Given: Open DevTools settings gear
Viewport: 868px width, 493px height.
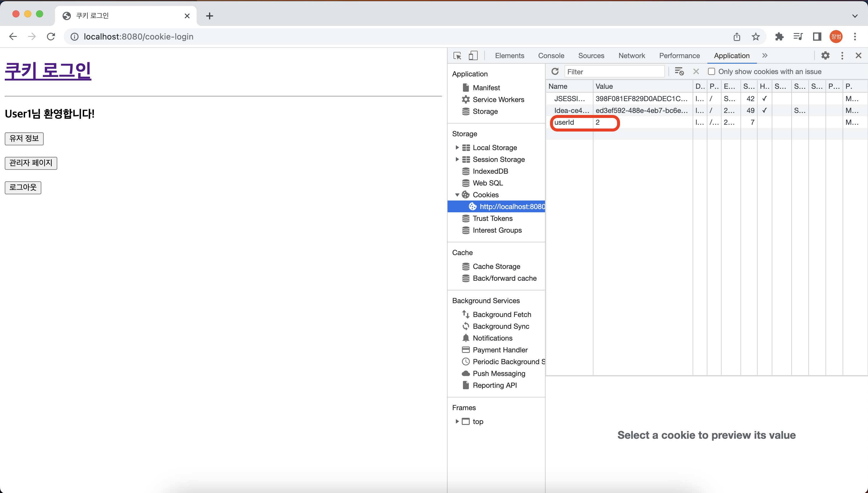Looking at the screenshot, I should (x=825, y=55).
